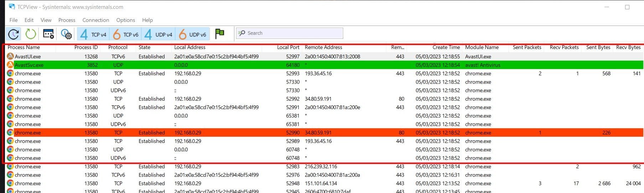Sort by truncated Rem... port column header
This screenshot has width=644, height=193.
(x=398, y=47)
